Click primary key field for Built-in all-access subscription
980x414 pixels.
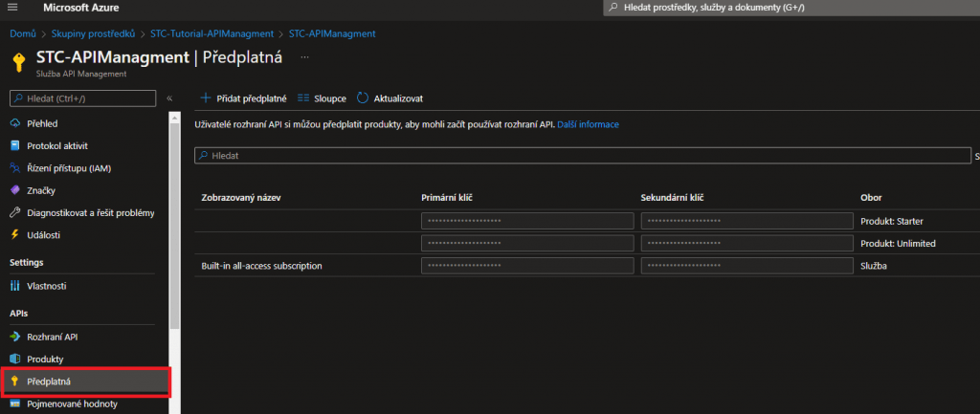pos(527,266)
